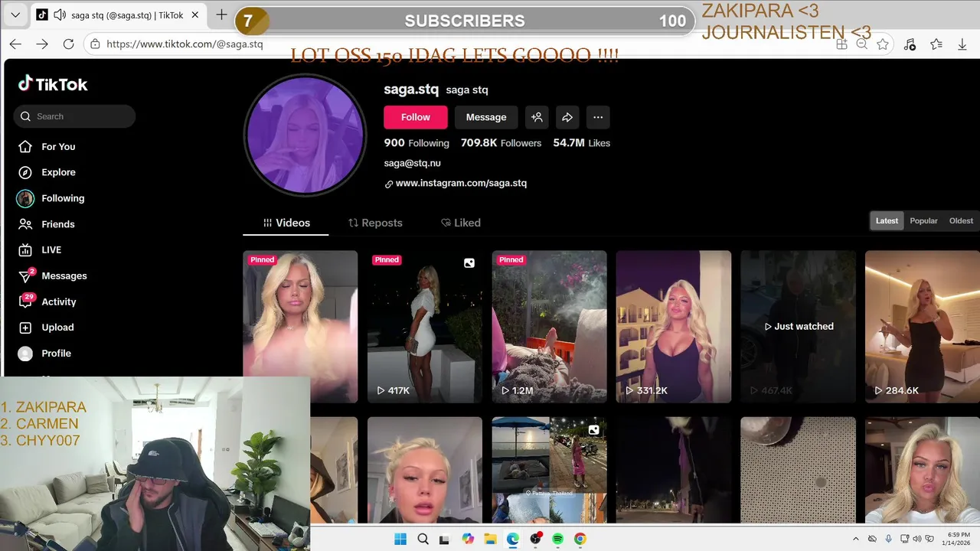Open the Pattaya Thailand photo collage post
The width and height of the screenshot is (980, 551).
(x=550, y=470)
